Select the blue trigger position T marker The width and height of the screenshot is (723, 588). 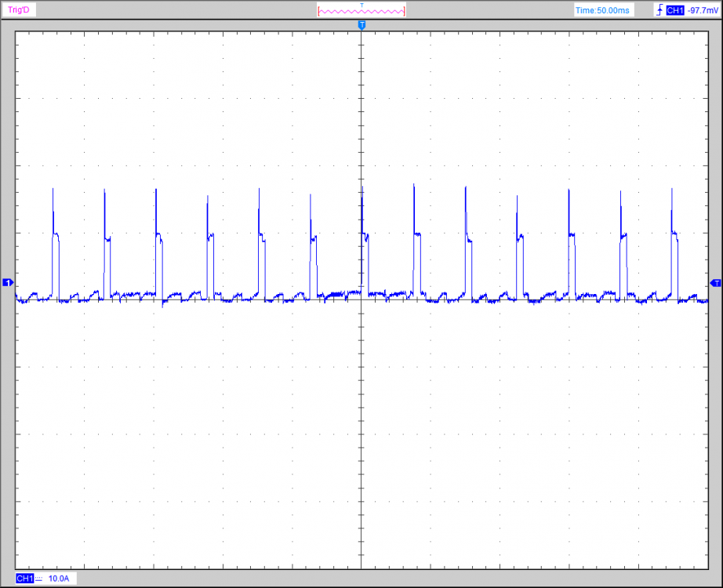[361, 26]
